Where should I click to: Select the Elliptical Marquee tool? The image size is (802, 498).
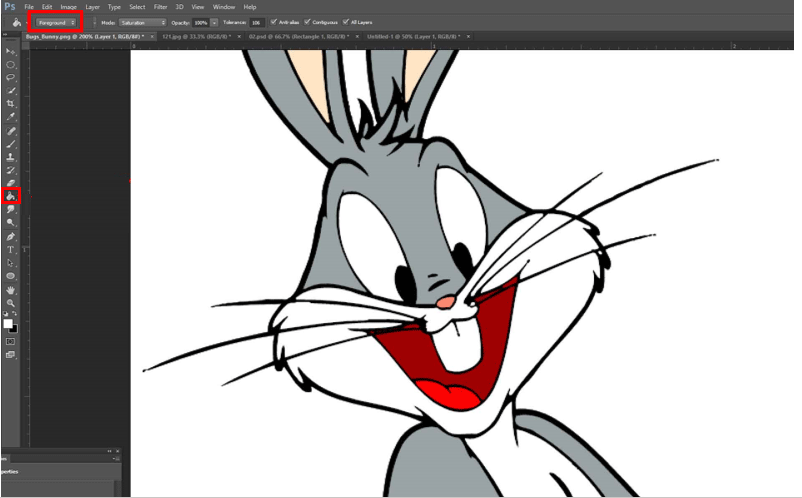click(x=10, y=65)
